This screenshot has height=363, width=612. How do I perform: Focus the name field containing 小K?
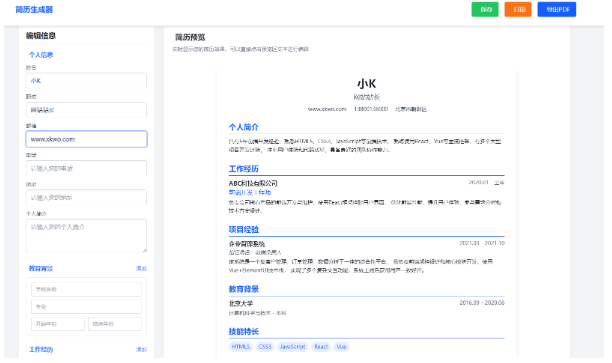pyautogui.click(x=86, y=81)
